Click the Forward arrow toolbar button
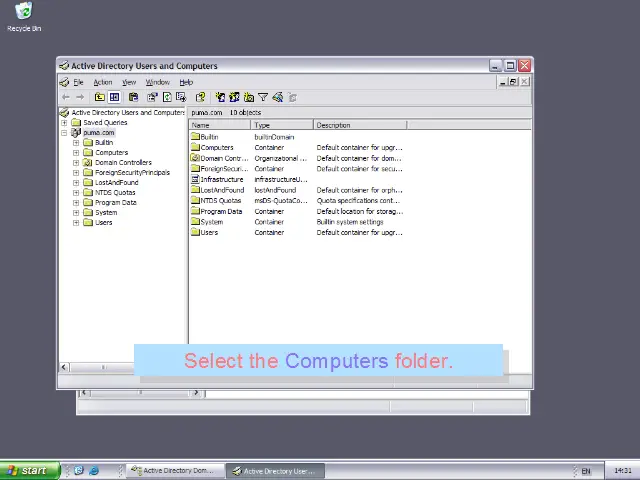 [x=80, y=97]
